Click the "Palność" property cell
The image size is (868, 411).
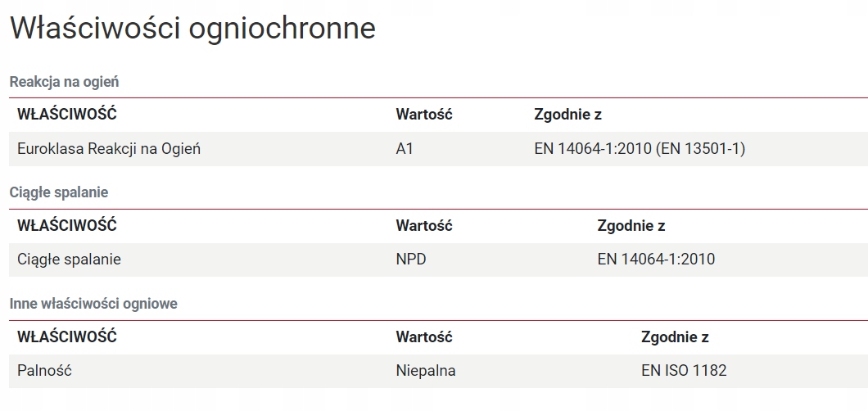[x=45, y=371]
